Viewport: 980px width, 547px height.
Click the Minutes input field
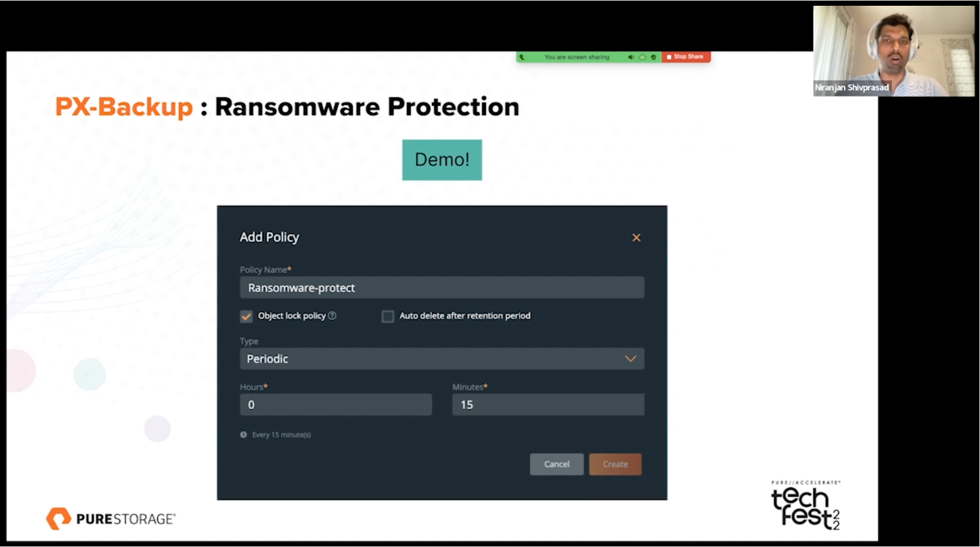click(548, 404)
